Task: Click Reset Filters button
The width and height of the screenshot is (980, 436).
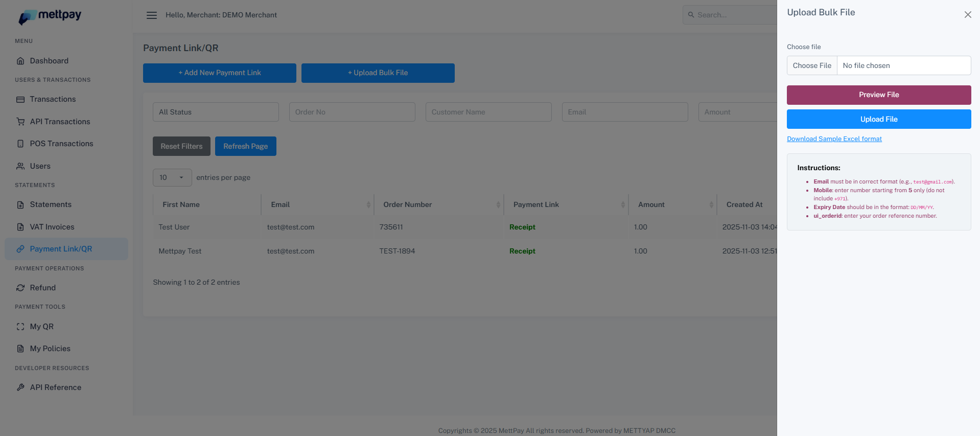Action: click(x=181, y=146)
